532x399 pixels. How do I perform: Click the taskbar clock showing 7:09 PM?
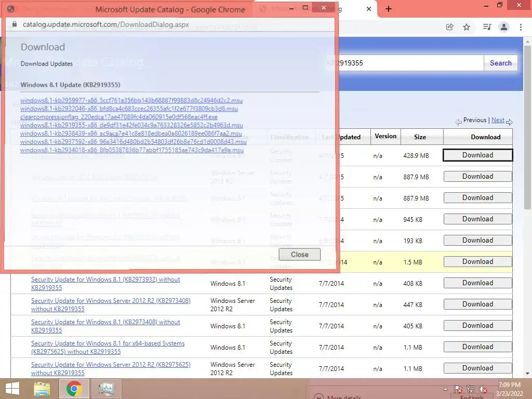(510, 389)
